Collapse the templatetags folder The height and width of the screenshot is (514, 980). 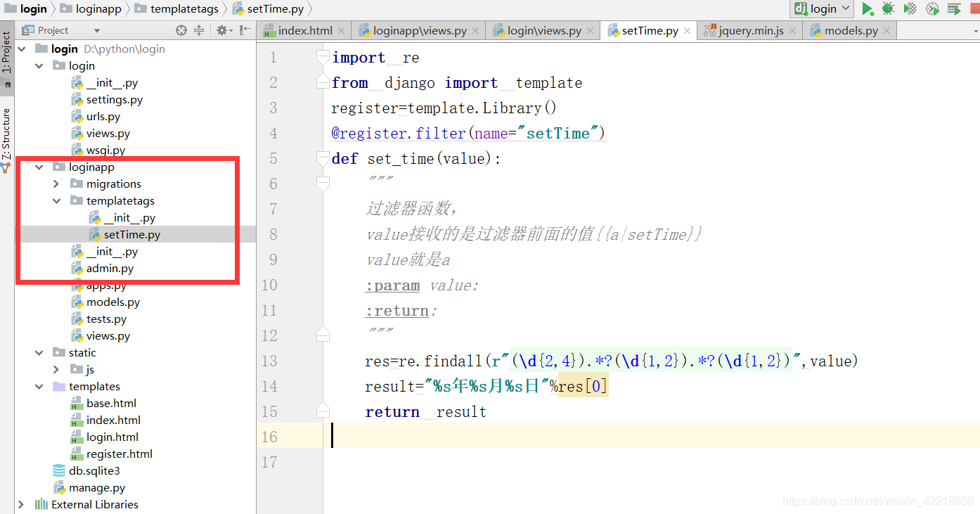coord(56,200)
